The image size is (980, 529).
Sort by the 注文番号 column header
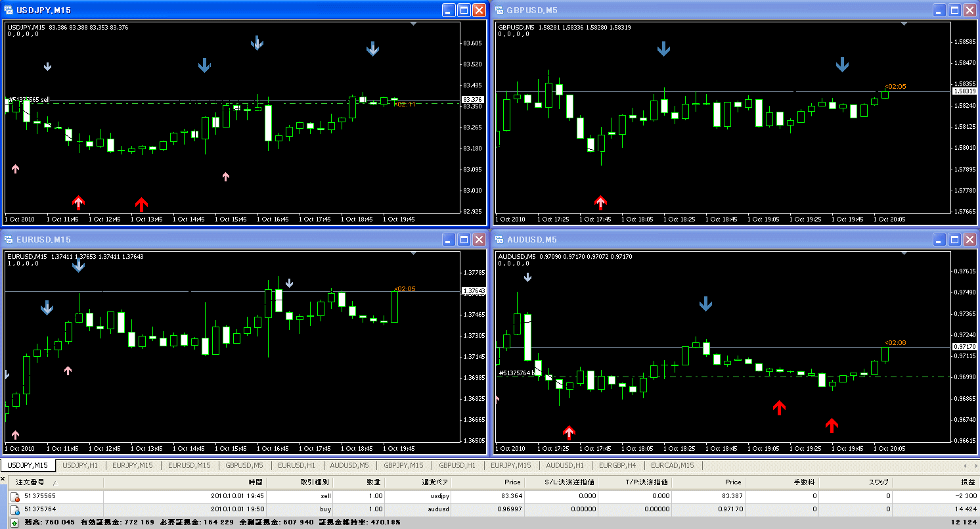55,482
